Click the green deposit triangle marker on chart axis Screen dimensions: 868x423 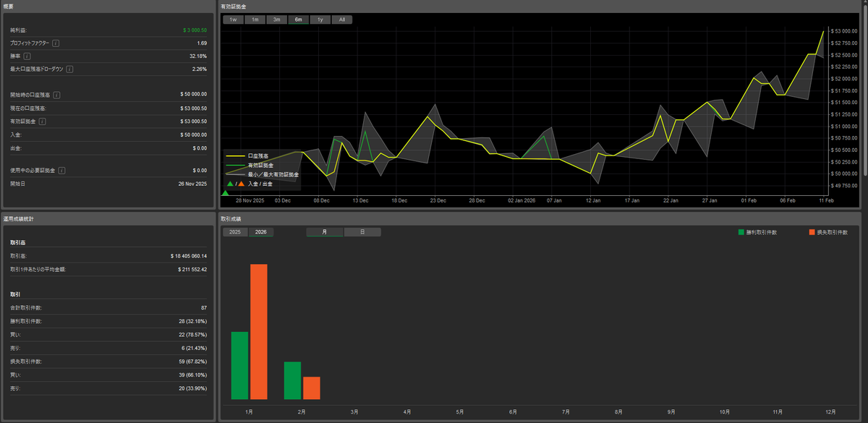coord(224,192)
